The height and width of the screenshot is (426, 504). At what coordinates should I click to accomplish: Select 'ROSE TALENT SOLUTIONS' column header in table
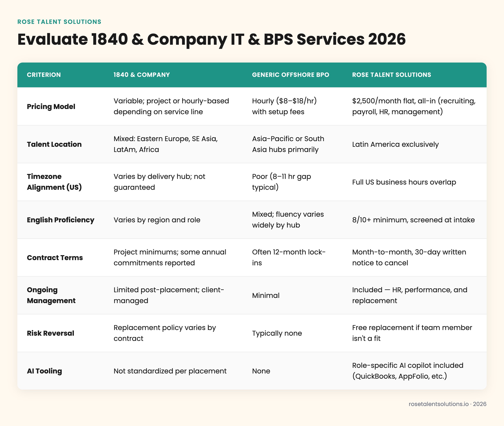click(x=392, y=75)
